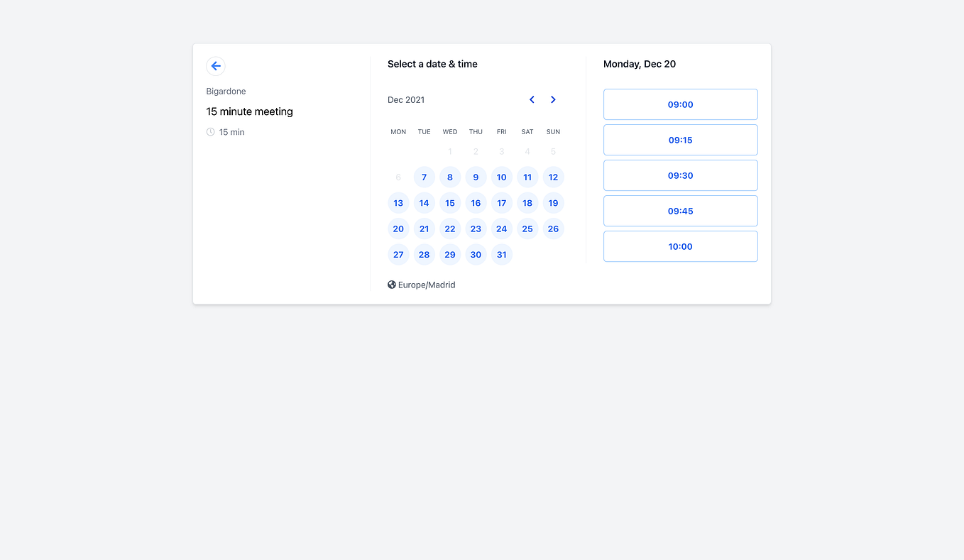Click the 15 minute meeting title
964x560 pixels.
point(249,111)
